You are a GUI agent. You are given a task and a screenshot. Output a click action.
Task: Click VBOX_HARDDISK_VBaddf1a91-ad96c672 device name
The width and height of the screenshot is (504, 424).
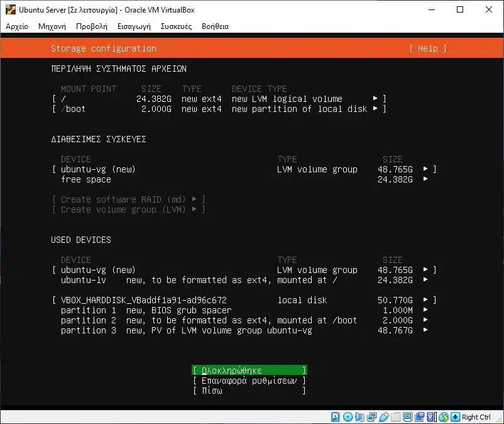tap(144, 300)
